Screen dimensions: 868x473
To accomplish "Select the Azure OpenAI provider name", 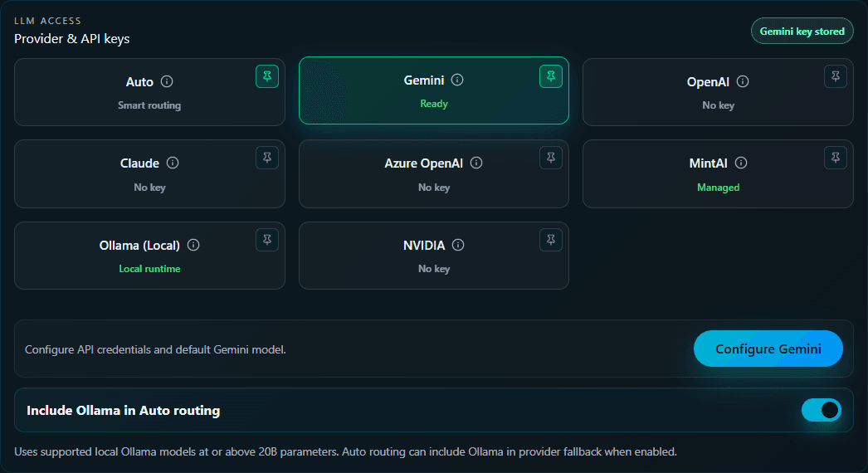I will click(x=423, y=163).
